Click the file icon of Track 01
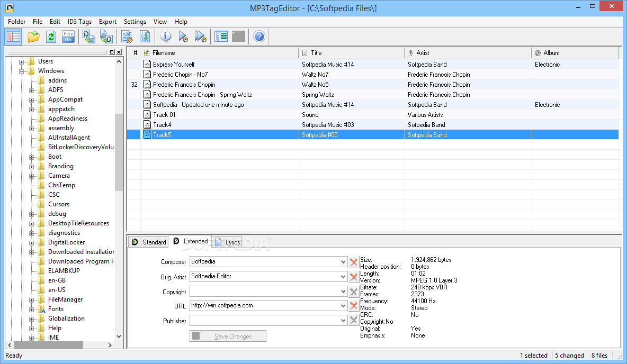 click(147, 114)
